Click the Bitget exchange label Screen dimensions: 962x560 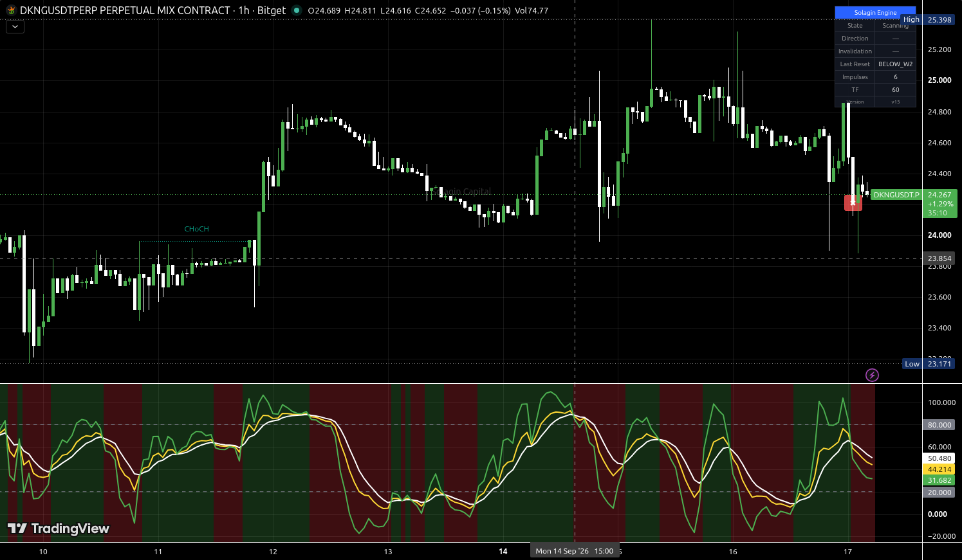[272, 10]
